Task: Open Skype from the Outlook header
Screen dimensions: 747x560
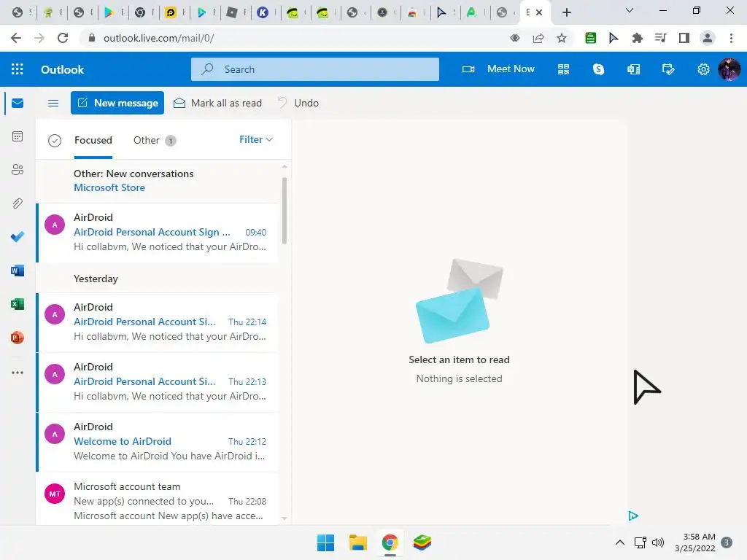Action: (598, 69)
